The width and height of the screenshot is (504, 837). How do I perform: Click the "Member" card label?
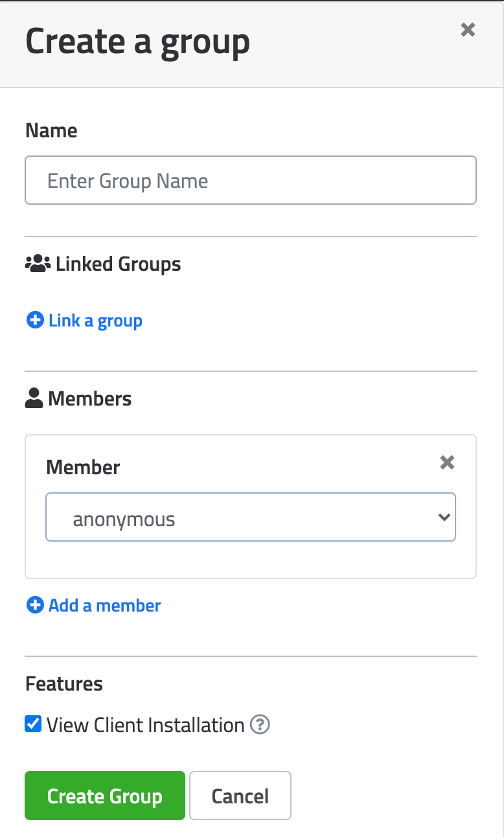[83, 467]
